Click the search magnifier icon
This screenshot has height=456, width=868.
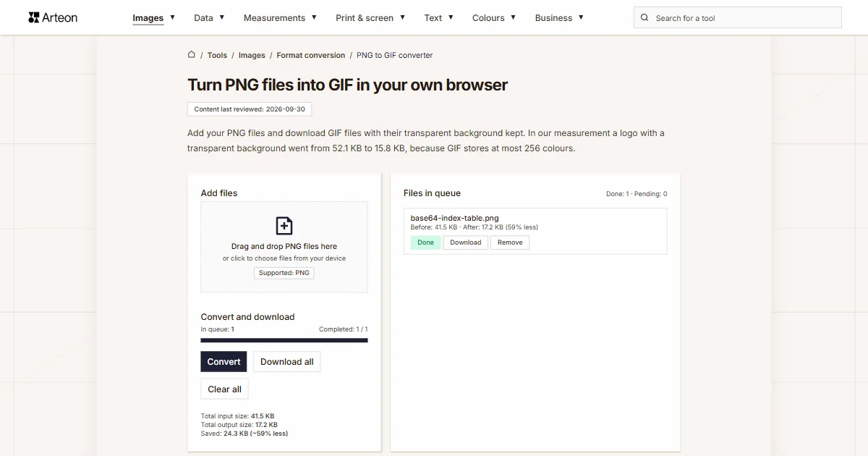(645, 18)
